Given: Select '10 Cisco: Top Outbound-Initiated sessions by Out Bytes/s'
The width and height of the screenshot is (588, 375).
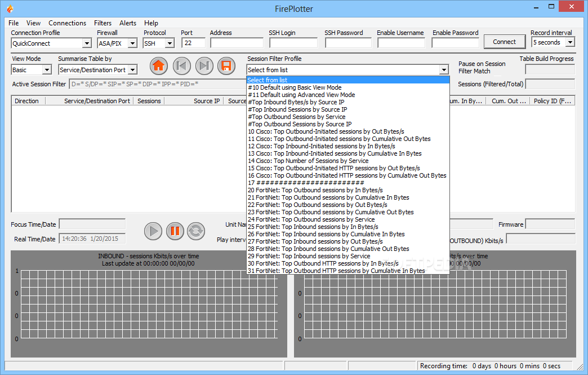Looking at the screenshot, I should click(x=348, y=131).
